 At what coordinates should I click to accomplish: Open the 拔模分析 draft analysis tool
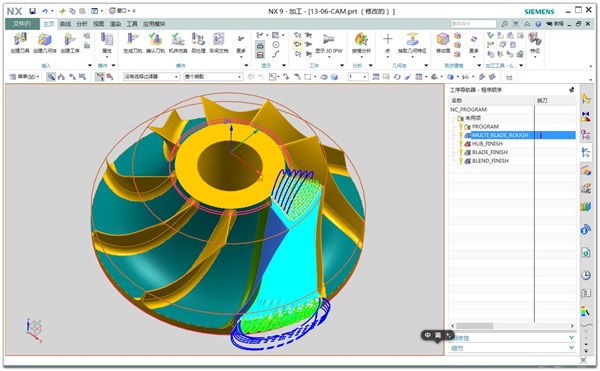point(361,42)
